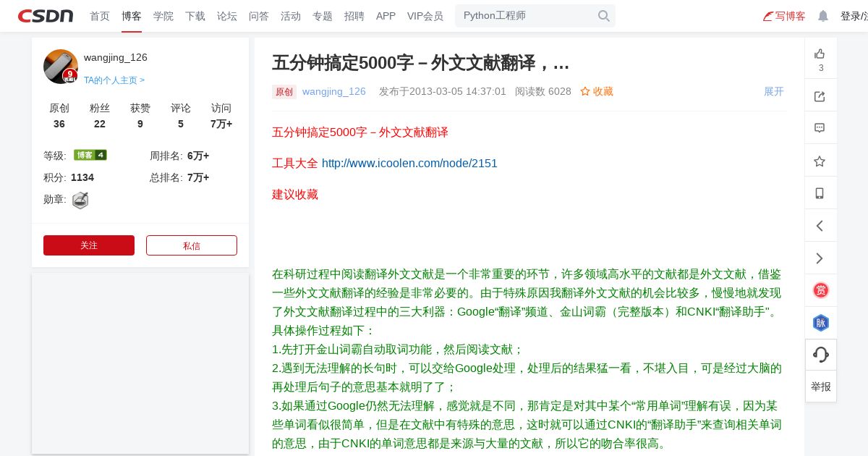Click the search magnifier icon
Viewport: 868px width, 456px height.
[x=604, y=16]
